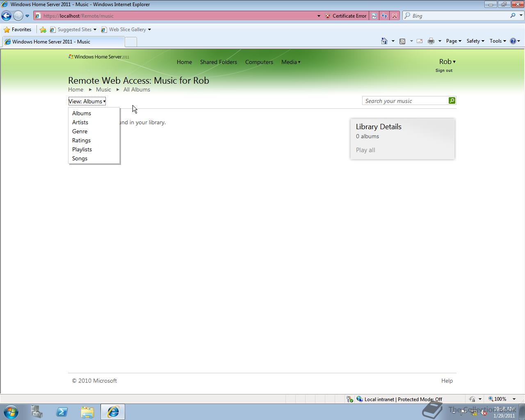Screen dimensions: 525x420
Task: Click the Certificate Error shield
Action: (x=346, y=16)
